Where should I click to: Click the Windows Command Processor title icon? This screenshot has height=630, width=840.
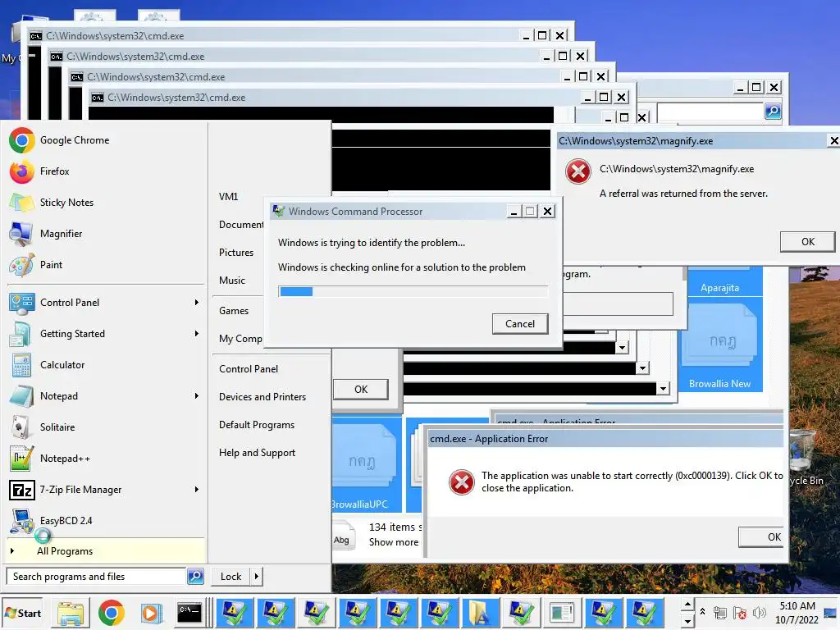tap(279, 211)
